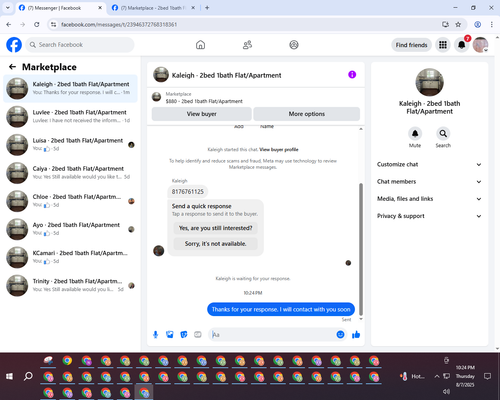500x400 pixels.
Task: Open KCamari conversation in the chat list
Action: (x=70, y=257)
